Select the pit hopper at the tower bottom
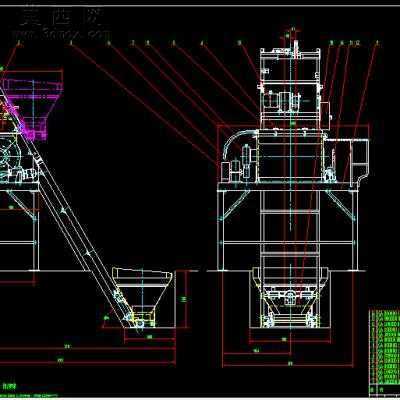 coord(290,297)
